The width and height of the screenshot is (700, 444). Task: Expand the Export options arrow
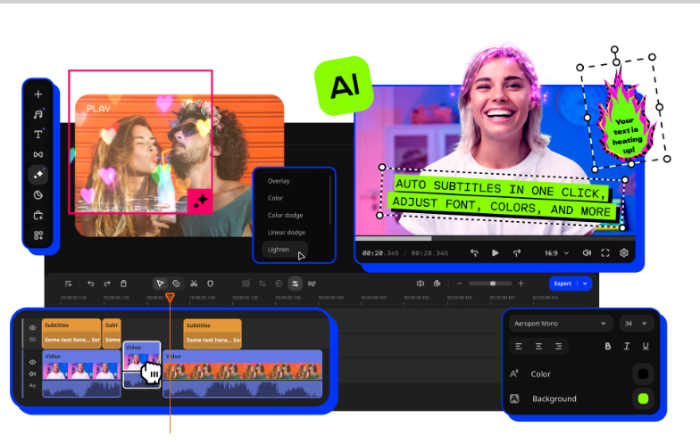click(x=585, y=283)
